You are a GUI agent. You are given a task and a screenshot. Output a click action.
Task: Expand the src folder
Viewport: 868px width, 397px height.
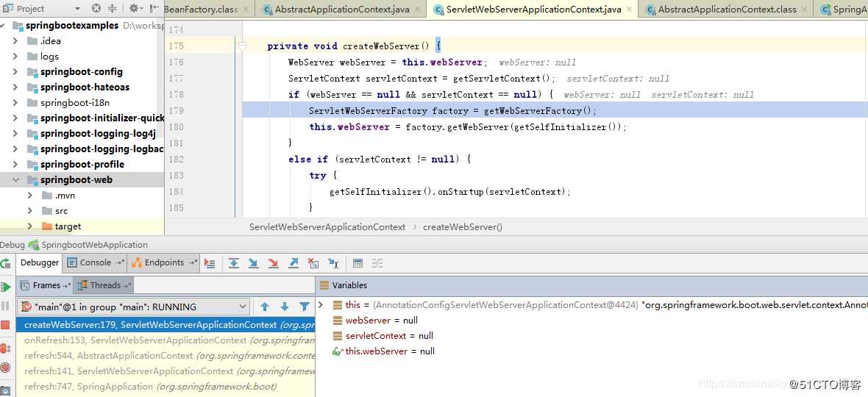30,211
